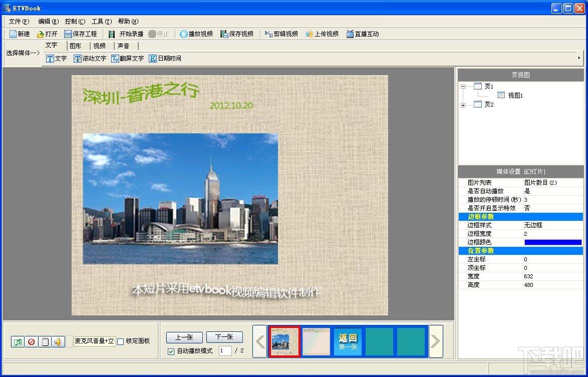Click 高度 value 480

pyautogui.click(x=529, y=285)
